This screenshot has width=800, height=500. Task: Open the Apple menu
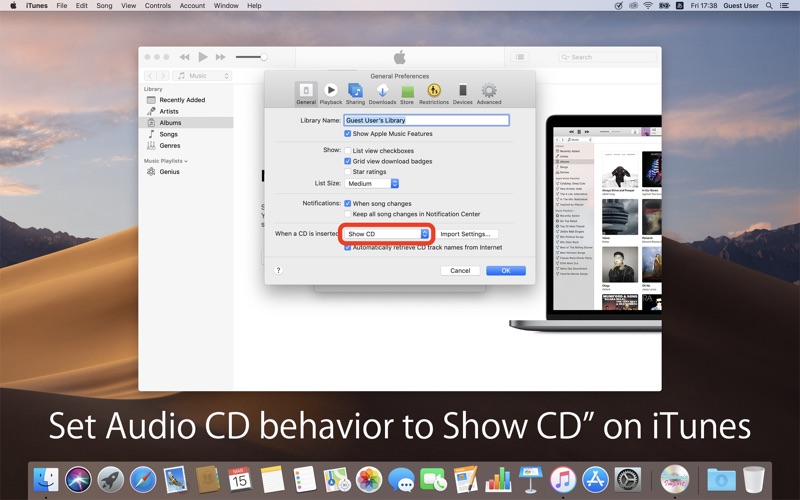13,6
